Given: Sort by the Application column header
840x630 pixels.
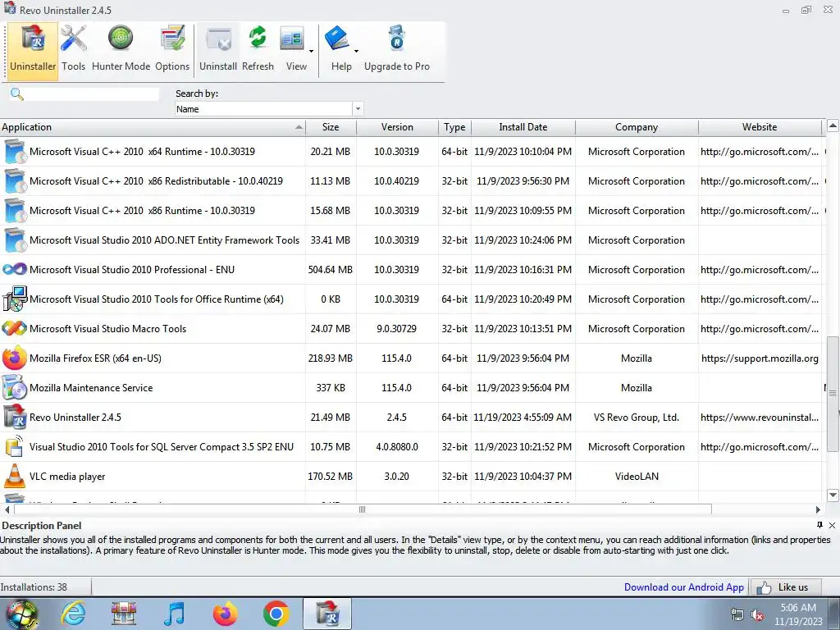Looking at the screenshot, I should click(x=153, y=127).
